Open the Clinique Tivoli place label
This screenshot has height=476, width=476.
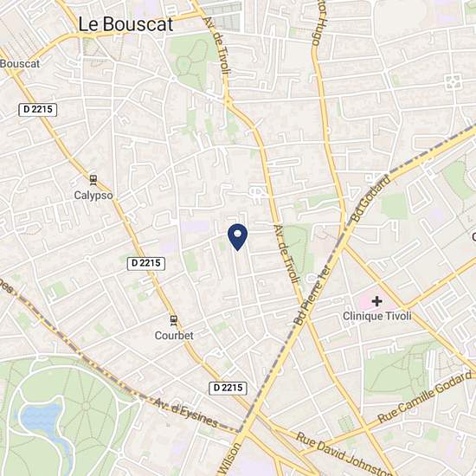tap(377, 316)
